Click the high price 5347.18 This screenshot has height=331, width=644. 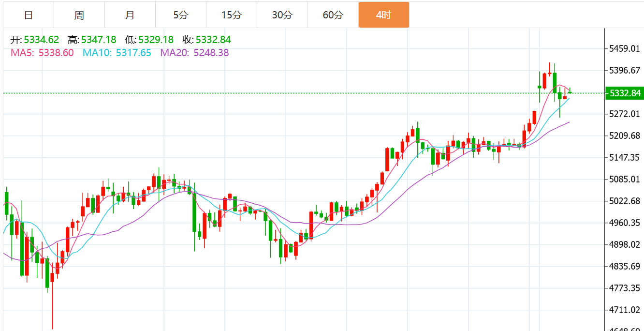(x=99, y=40)
